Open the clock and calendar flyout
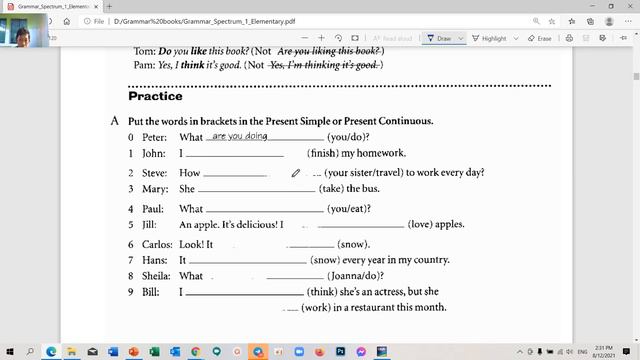 click(604, 351)
